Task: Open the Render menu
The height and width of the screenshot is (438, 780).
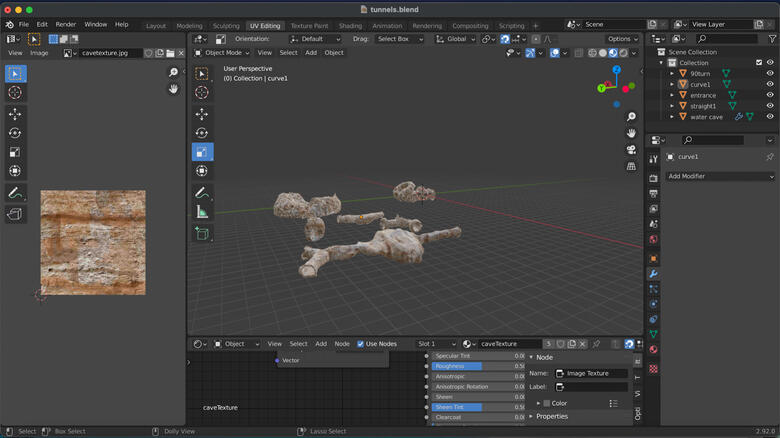Action: point(66,24)
